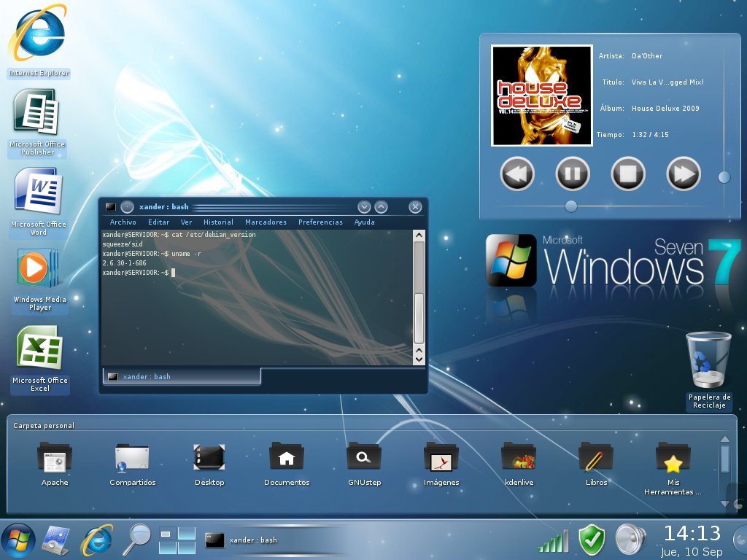
Task: Open the Marcadores menu in Konsole
Action: point(266,222)
